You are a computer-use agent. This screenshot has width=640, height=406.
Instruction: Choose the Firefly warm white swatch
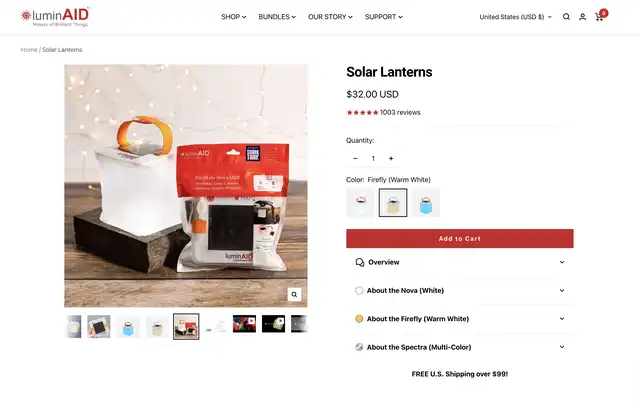click(x=393, y=202)
